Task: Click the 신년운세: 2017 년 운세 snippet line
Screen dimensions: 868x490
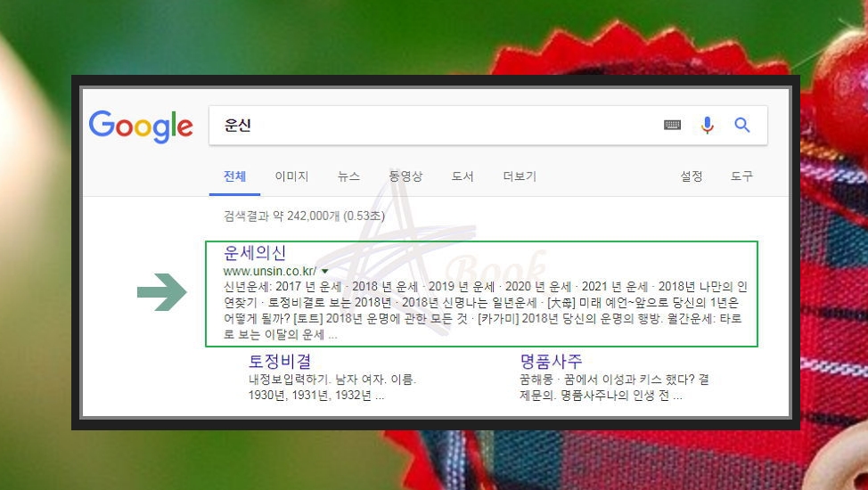Action: [486, 287]
